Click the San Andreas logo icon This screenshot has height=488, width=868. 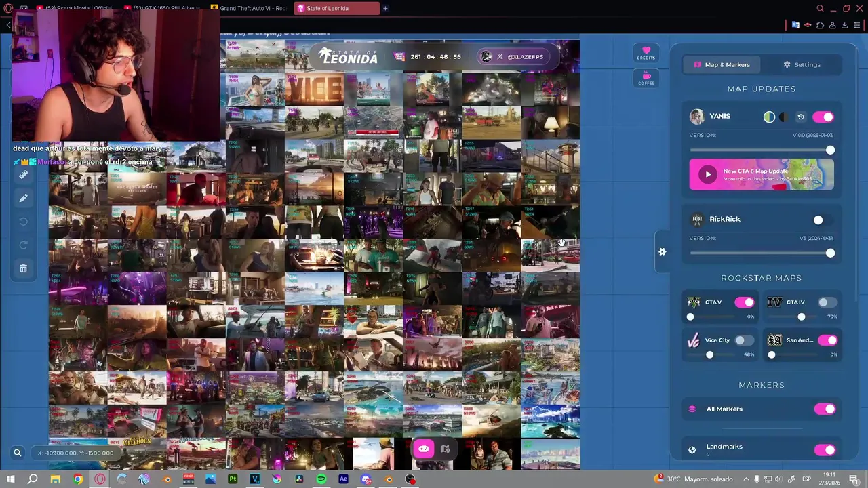pyautogui.click(x=774, y=340)
